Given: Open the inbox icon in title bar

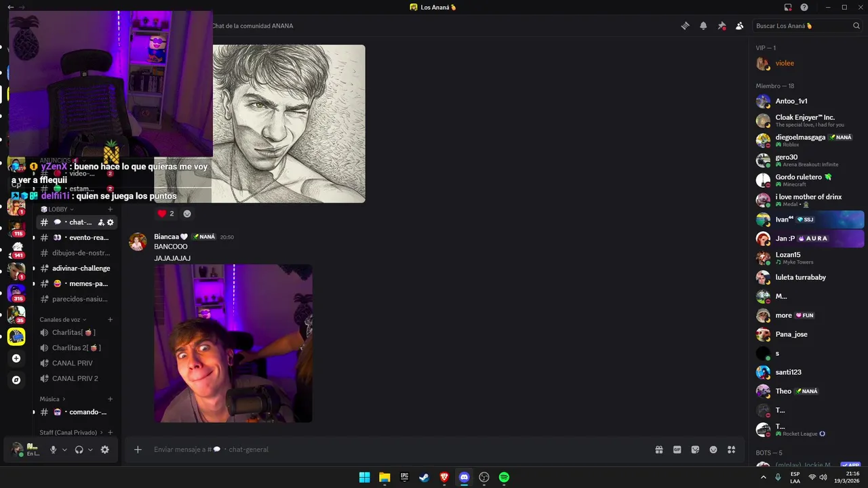Looking at the screenshot, I should 788,7.
